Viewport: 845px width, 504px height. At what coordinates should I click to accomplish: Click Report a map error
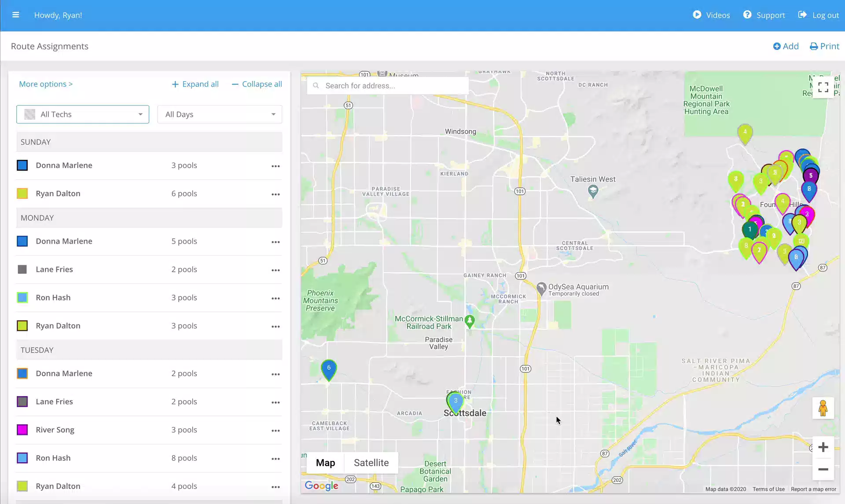pyautogui.click(x=813, y=489)
